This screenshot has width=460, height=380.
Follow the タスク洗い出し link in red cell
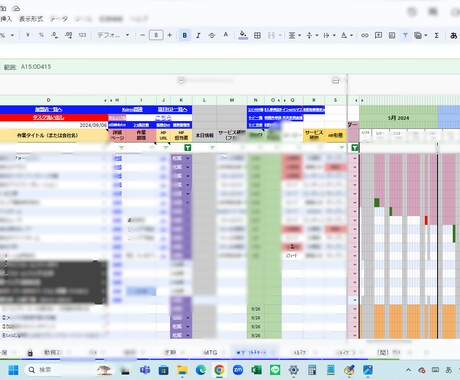(x=48, y=117)
